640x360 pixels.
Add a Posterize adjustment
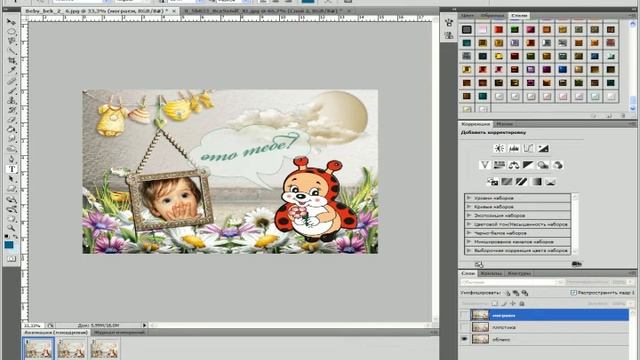click(x=507, y=182)
